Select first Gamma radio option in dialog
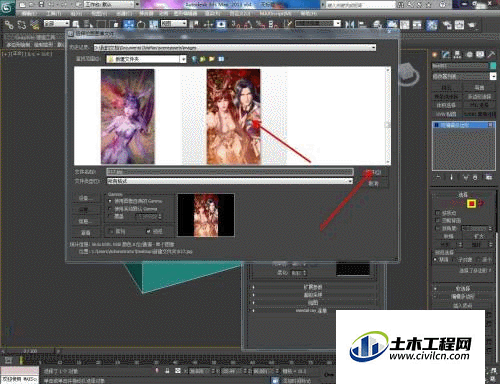Screen dimensions: 500x384 pyautogui.click(x=110, y=201)
